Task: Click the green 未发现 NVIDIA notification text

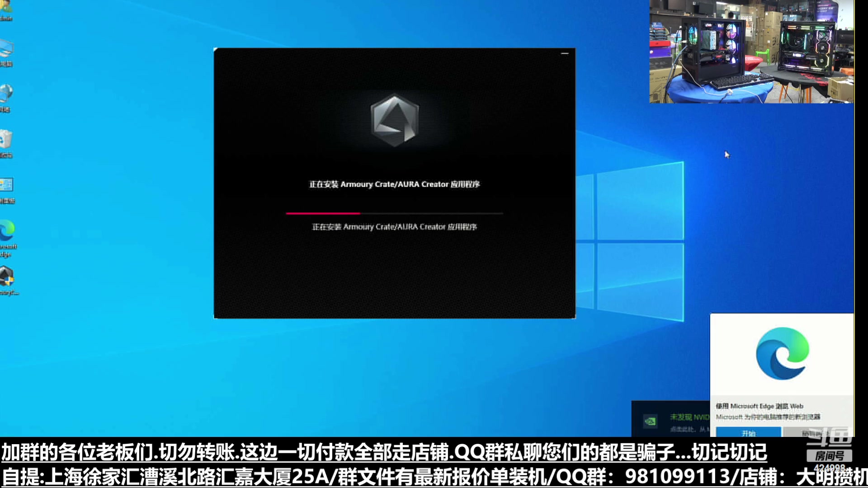Action: (689, 417)
